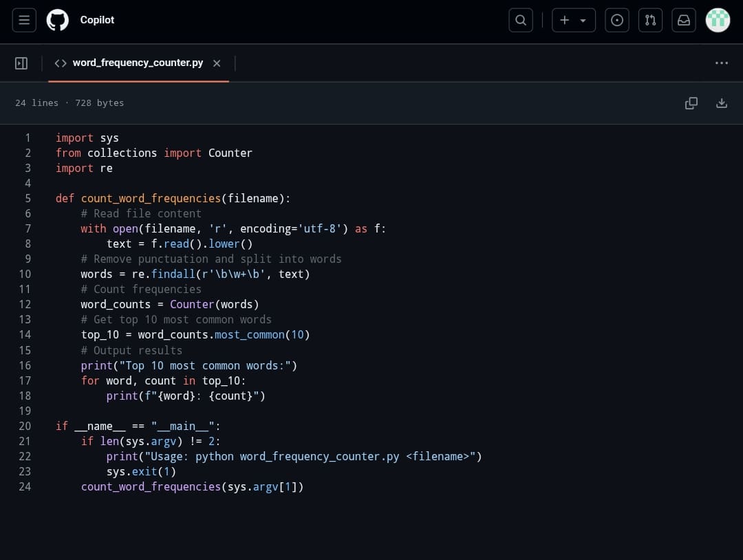Click the f-string print on line 18
The height and width of the screenshot is (560, 743).
[x=186, y=396]
